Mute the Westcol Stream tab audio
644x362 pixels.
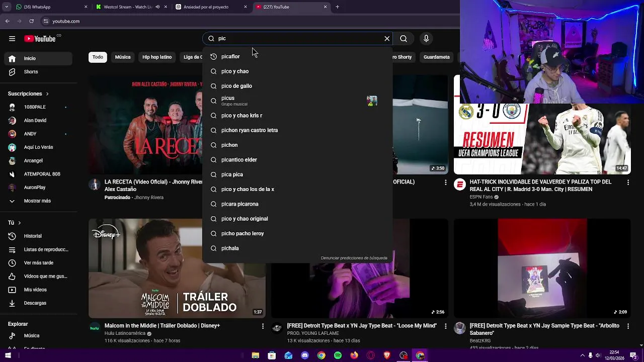(157, 7)
